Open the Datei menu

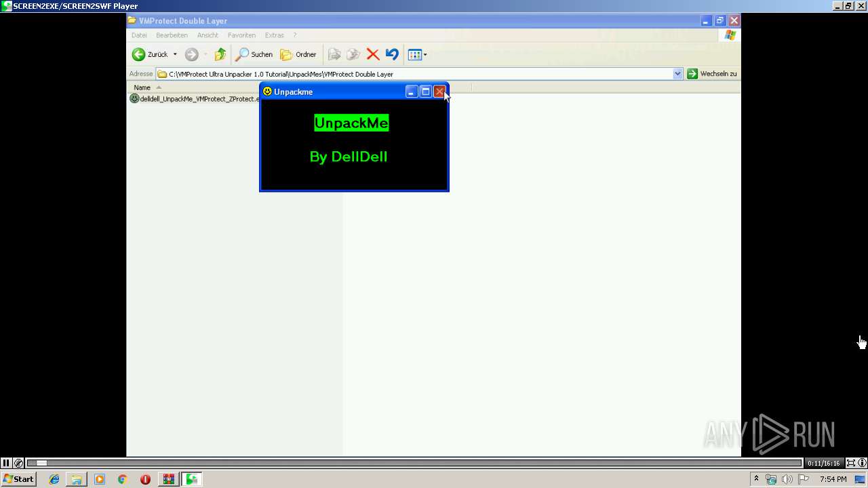(139, 35)
